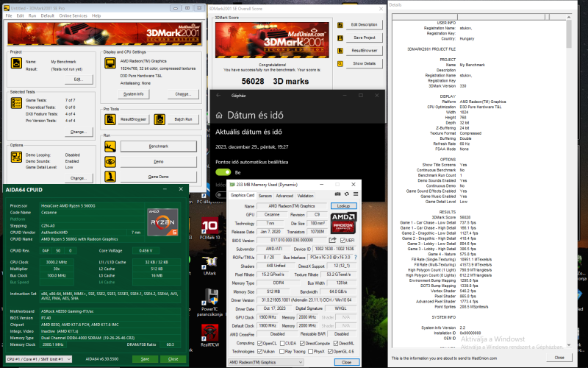Click the Details window vertical scrollbar thumb
This screenshot has width=588, height=368.
tap(569, 34)
